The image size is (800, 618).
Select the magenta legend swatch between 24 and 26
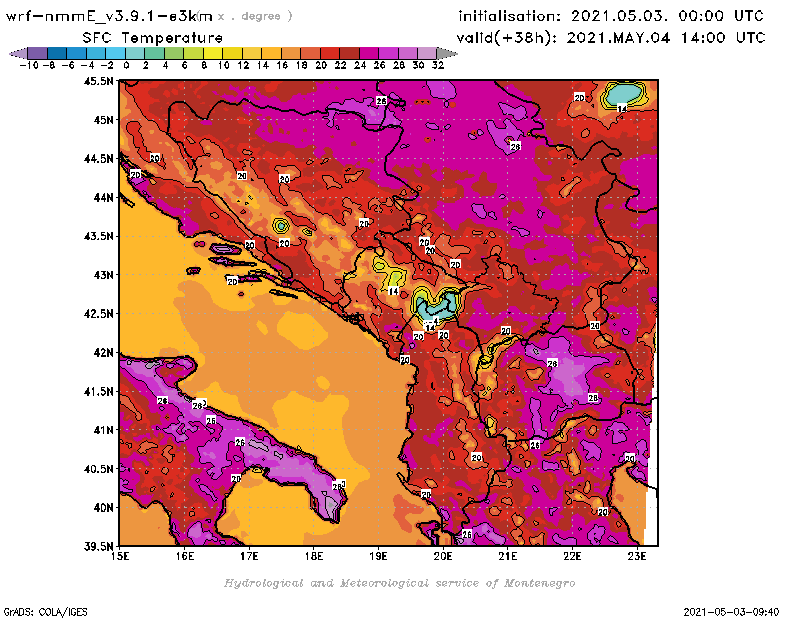pos(369,53)
